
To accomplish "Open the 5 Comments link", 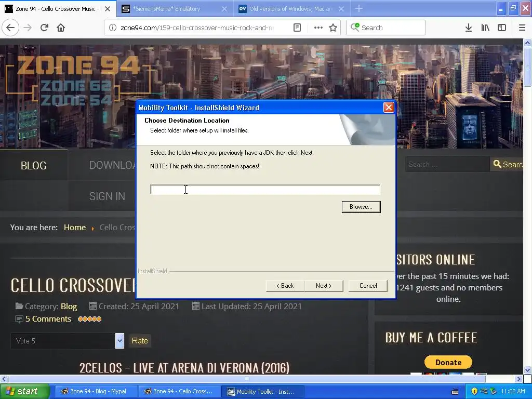I will tap(48, 319).
